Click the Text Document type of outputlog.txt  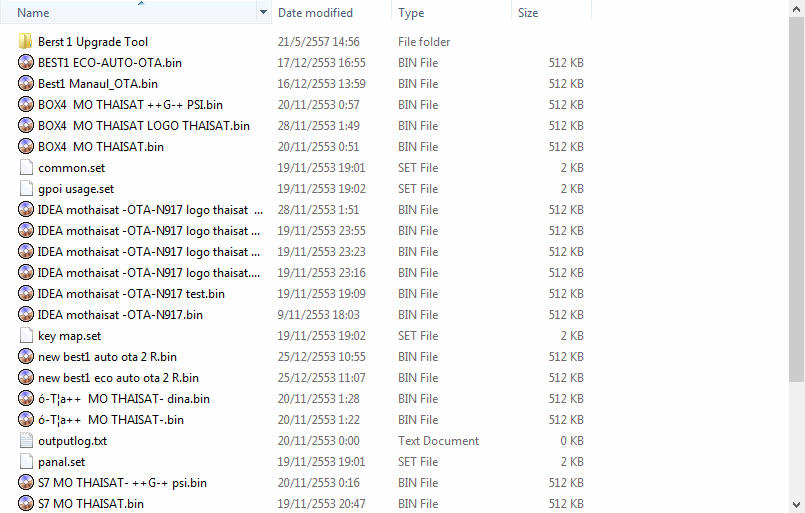point(438,441)
